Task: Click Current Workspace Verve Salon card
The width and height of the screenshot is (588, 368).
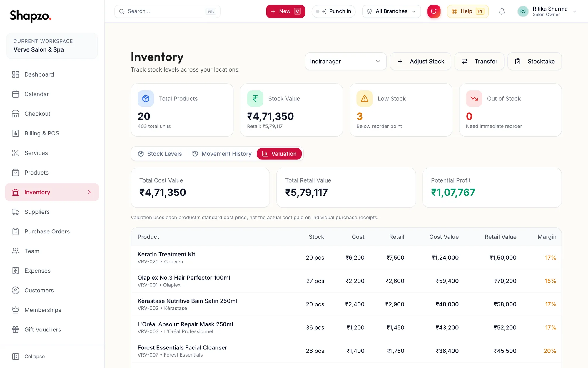Action: pos(52,46)
